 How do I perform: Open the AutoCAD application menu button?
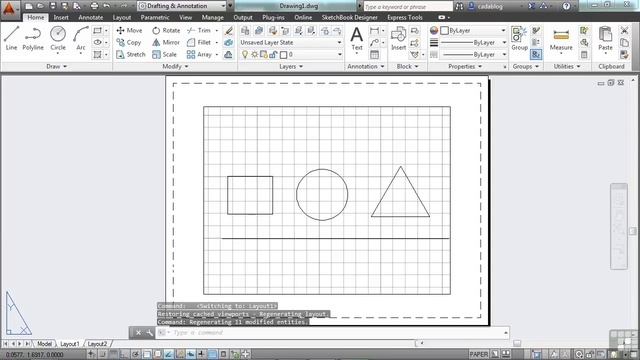point(9,9)
